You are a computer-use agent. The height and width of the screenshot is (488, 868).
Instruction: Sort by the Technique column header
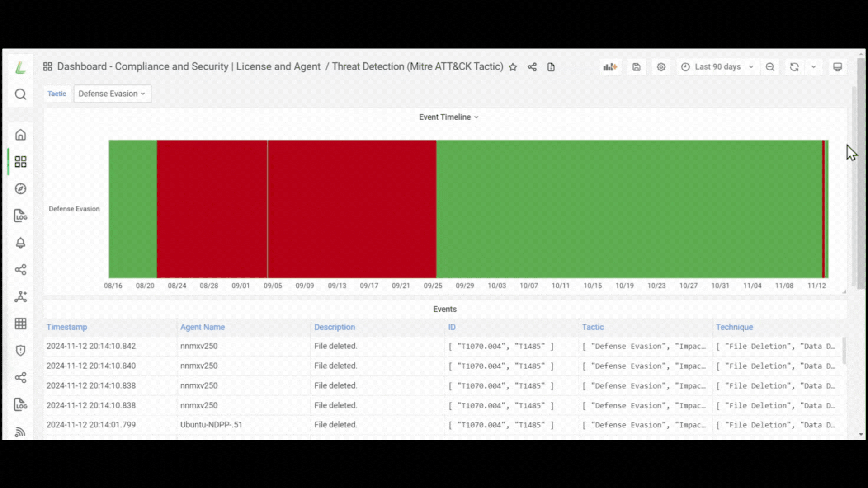(734, 327)
